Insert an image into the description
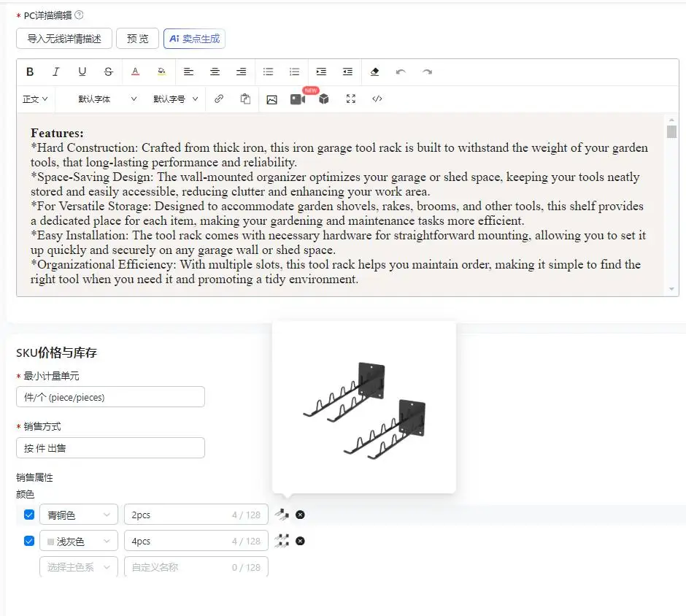686x616 pixels. click(x=271, y=100)
